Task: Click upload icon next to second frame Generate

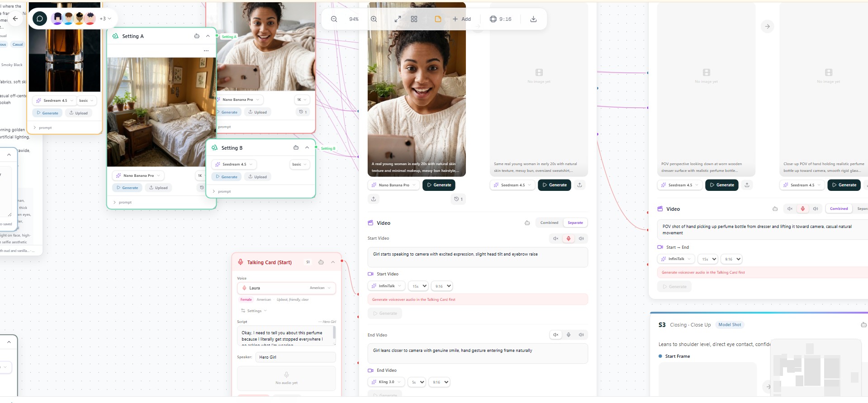Action: pyautogui.click(x=579, y=185)
